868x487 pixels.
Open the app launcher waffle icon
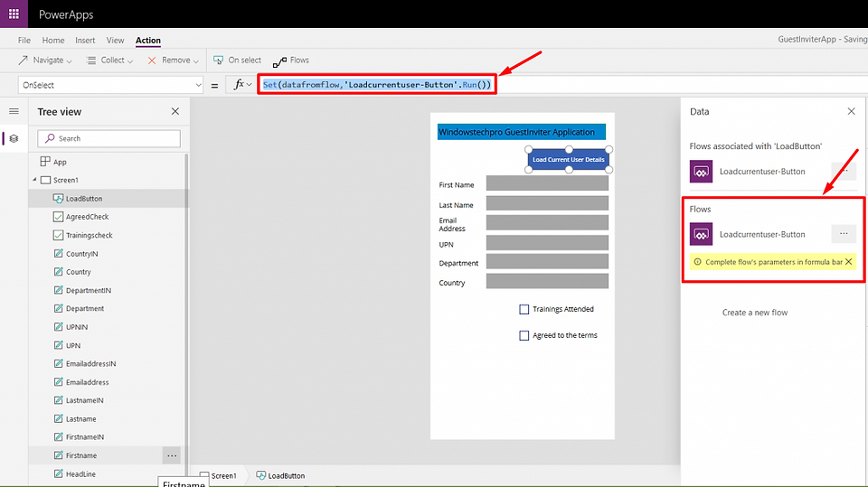point(14,14)
